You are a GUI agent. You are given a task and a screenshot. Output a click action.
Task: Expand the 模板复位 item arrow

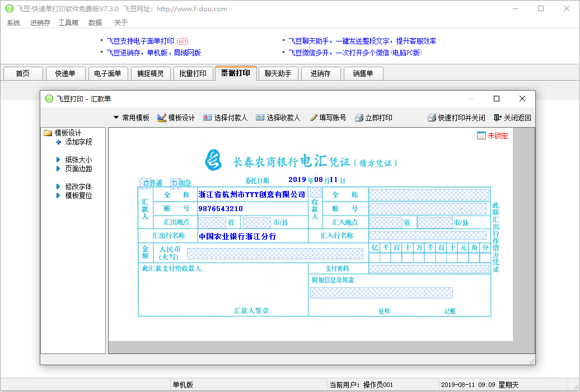coord(58,195)
